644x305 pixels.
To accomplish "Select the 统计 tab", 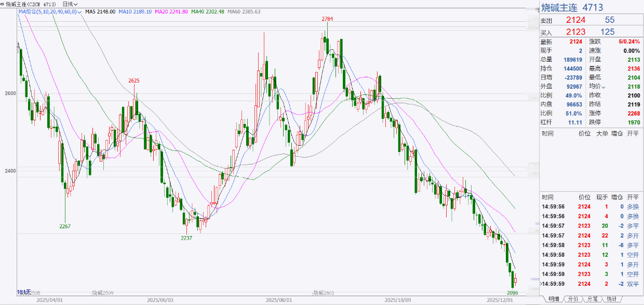I will coord(611,299).
